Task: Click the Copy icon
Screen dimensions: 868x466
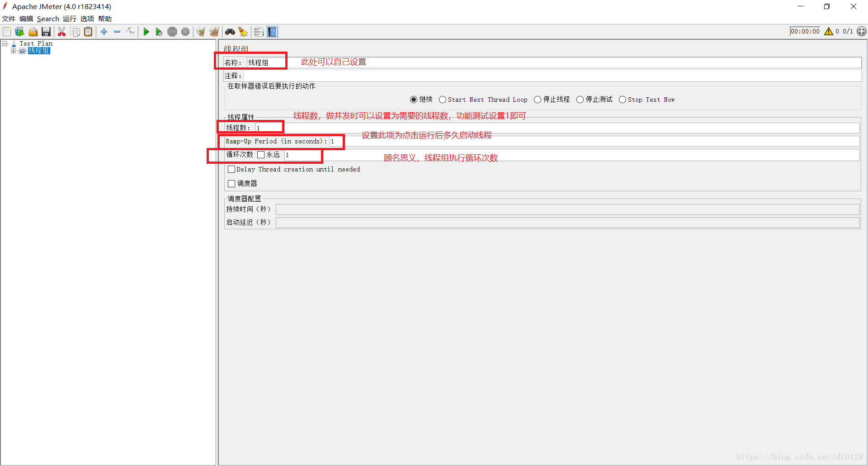Action: (75, 32)
